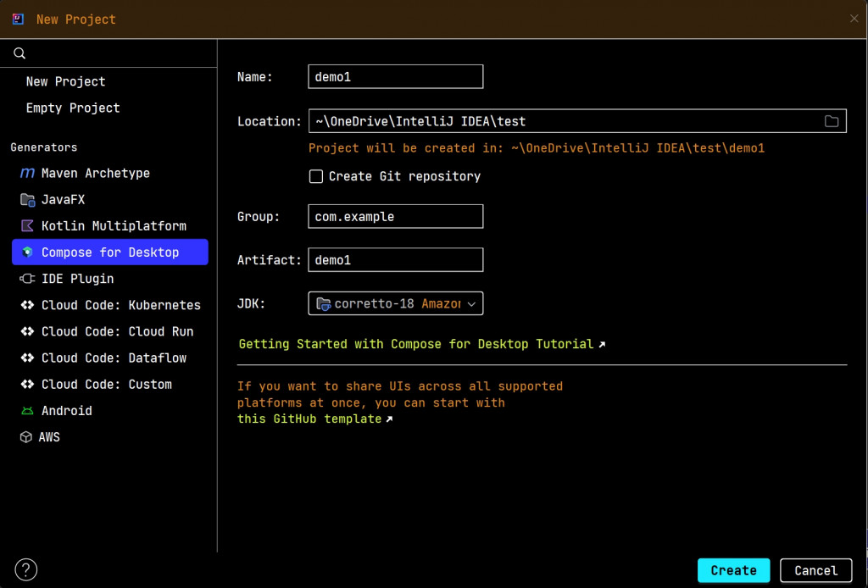Click the Generators section heading
Image resolution: width=868 pixels, height=588 pixels.
pos(44,147)
